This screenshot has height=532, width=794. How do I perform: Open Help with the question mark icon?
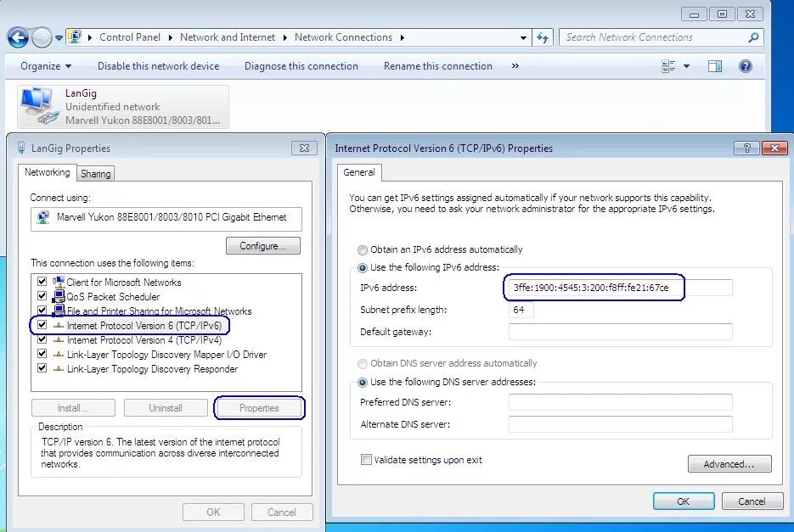pyautogui.click(x=746, y=66)
